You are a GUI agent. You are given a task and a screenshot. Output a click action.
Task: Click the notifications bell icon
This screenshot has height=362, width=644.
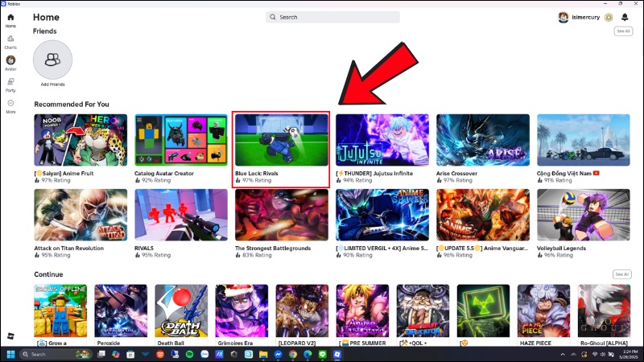[x=625, y=17]
